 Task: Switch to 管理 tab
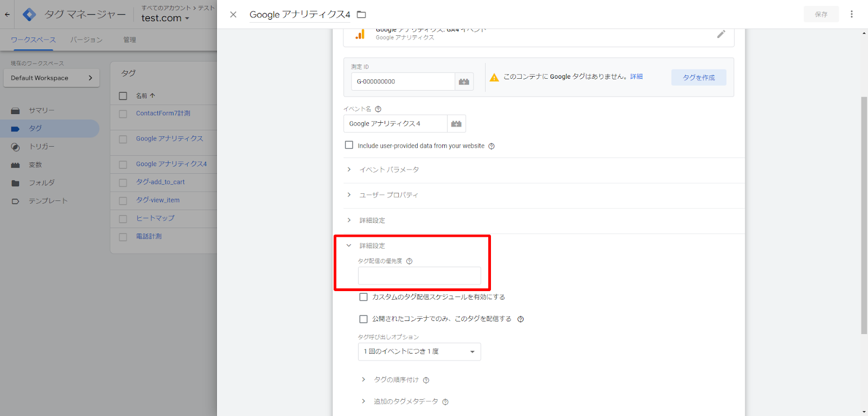130,40
